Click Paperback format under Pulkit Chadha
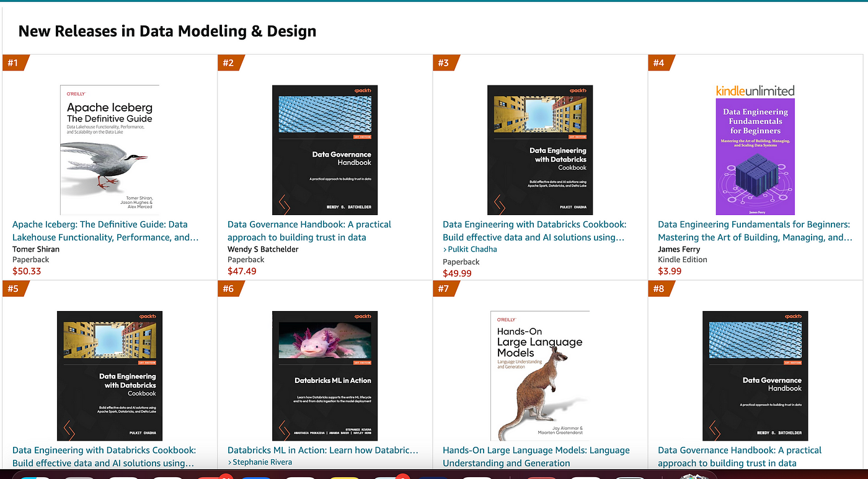 461,261
